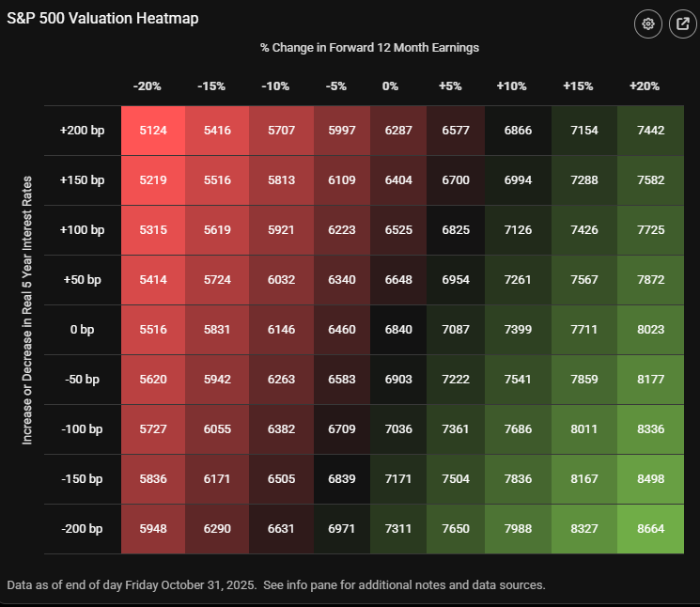Click the 7126 value cell

tap(518, 230)
